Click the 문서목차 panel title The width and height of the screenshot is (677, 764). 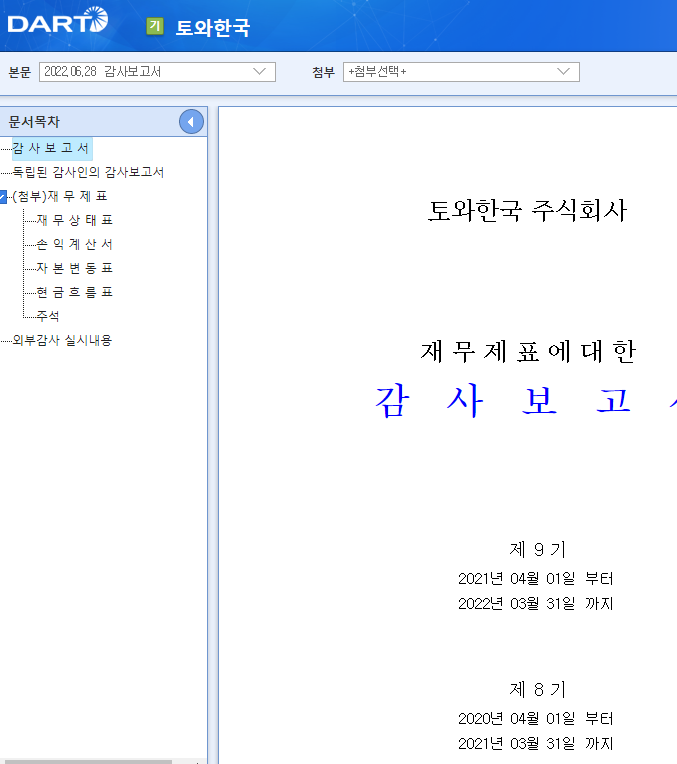[x=34, y=122]
